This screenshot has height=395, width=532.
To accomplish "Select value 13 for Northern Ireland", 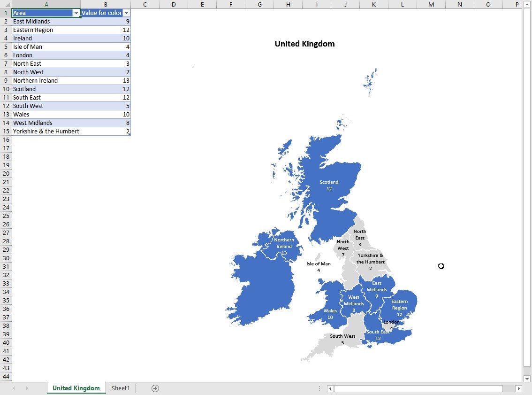I will tap(106, 81).
